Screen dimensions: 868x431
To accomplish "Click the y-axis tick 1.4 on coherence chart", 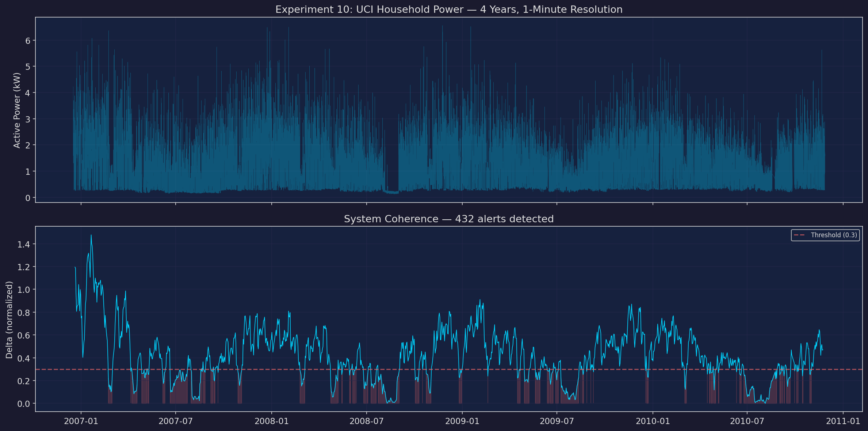I will coord(24,244).
